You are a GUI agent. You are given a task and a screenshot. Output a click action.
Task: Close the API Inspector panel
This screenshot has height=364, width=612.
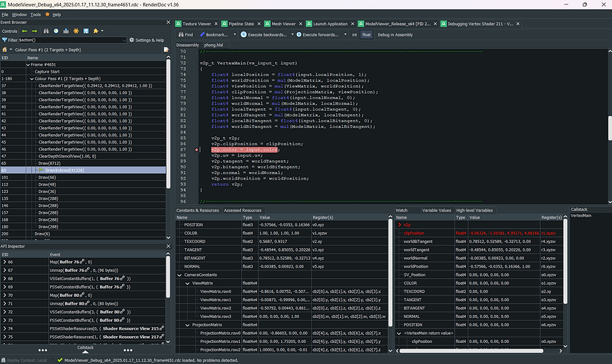click(168, 246)
